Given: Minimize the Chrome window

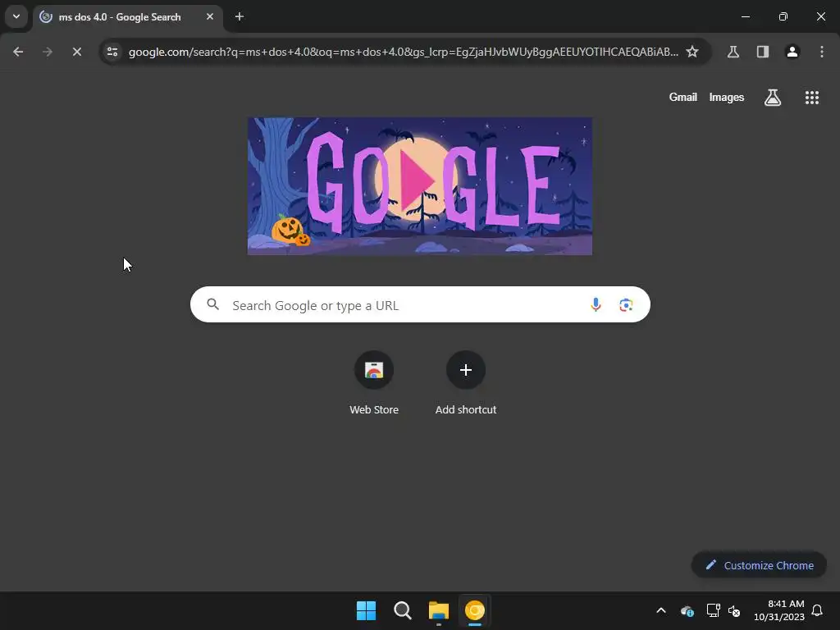Looking at the screenshot, I should point(745,16).
